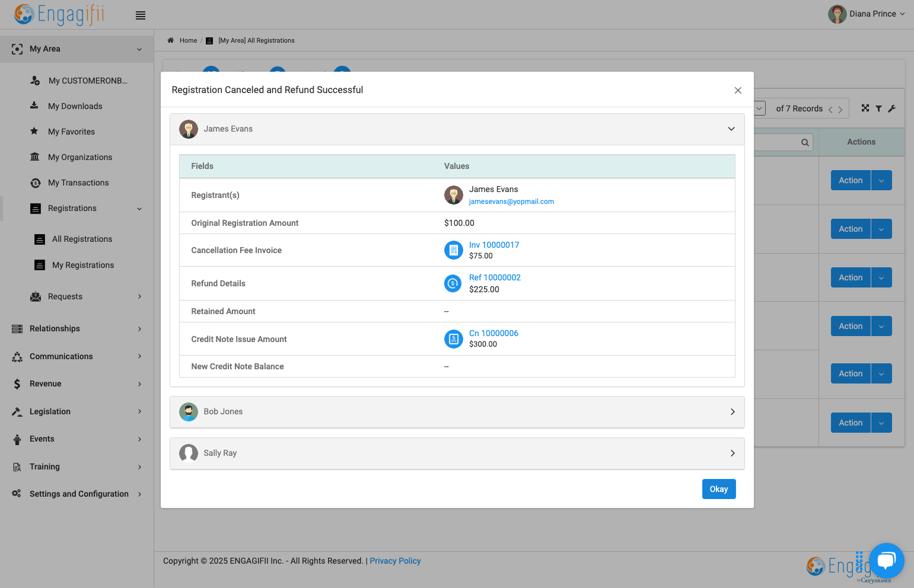Collapse the James Evans section
Viewport: 914px width, 588px height.
click(731, 129)
